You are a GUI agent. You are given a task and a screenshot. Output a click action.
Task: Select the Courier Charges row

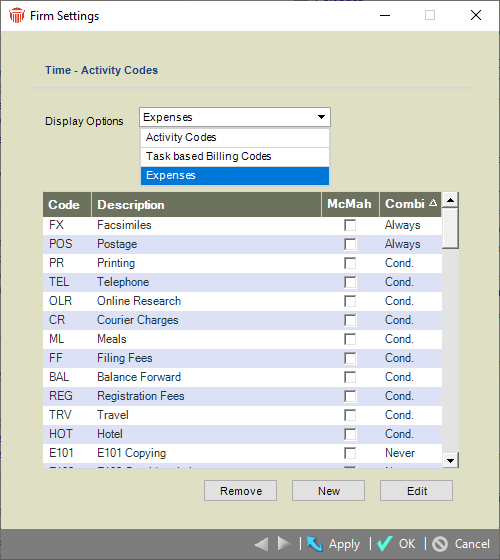coord(242,320)
